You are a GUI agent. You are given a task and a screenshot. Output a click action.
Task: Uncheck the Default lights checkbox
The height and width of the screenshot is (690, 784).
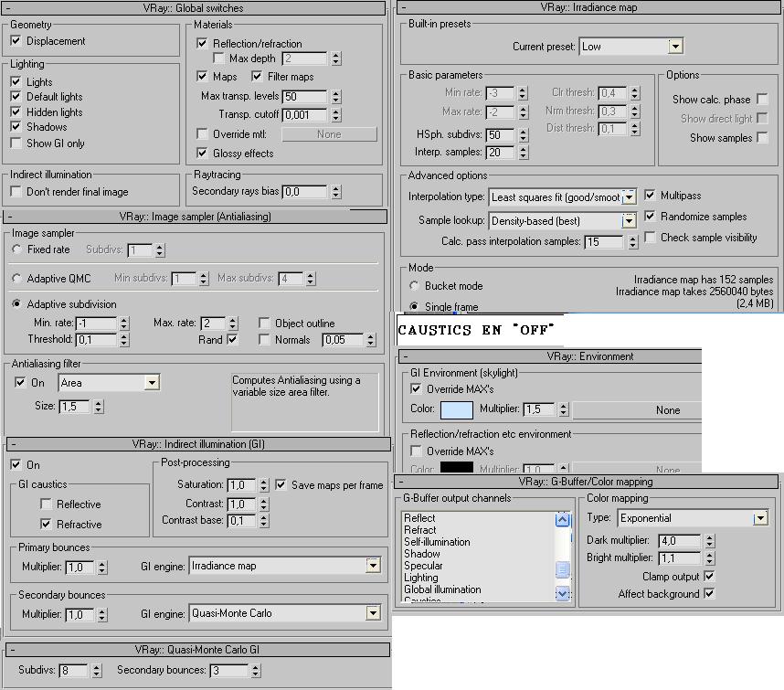(x=16, y=97)
